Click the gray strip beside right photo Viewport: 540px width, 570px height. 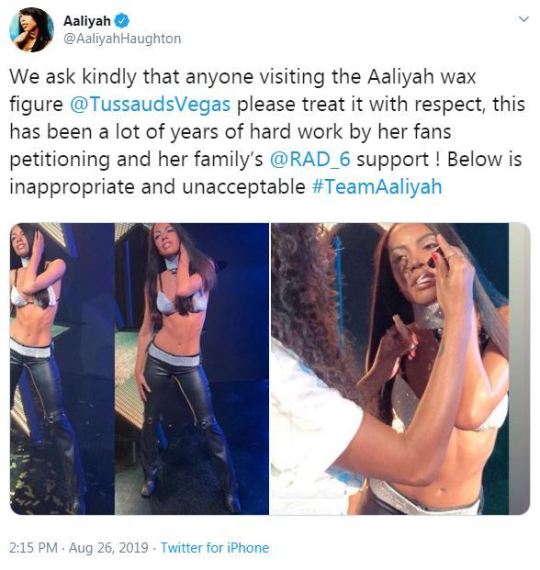[519, 369]
